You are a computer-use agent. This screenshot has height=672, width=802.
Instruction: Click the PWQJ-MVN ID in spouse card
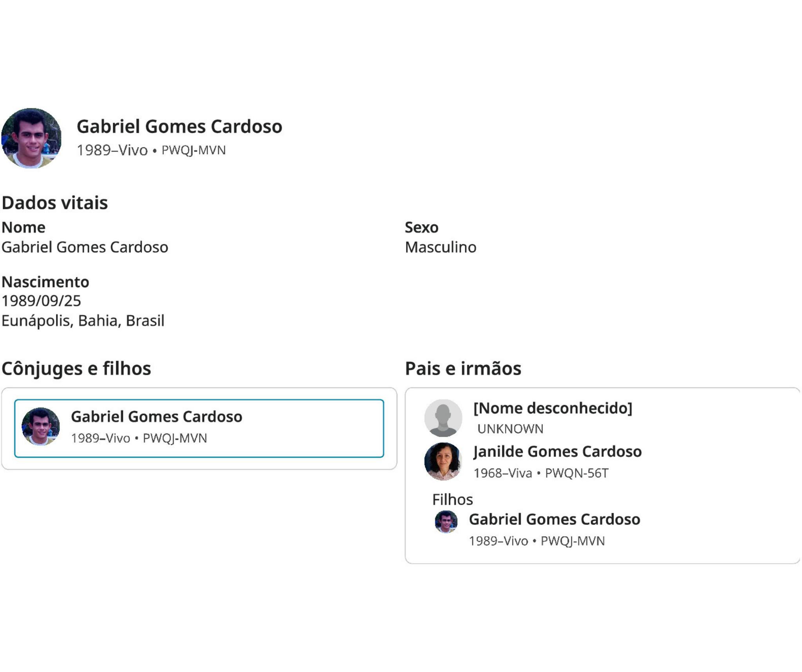[175, 438]
